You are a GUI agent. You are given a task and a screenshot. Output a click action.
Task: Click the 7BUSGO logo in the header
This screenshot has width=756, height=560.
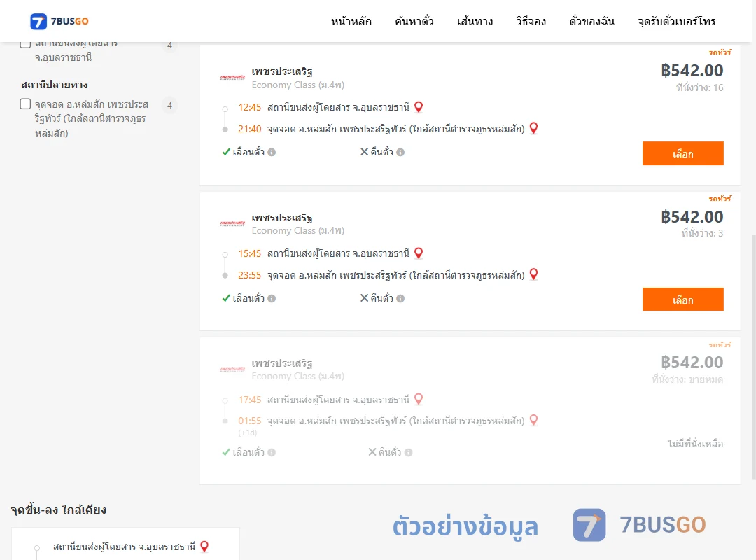[x=59, y=21]
